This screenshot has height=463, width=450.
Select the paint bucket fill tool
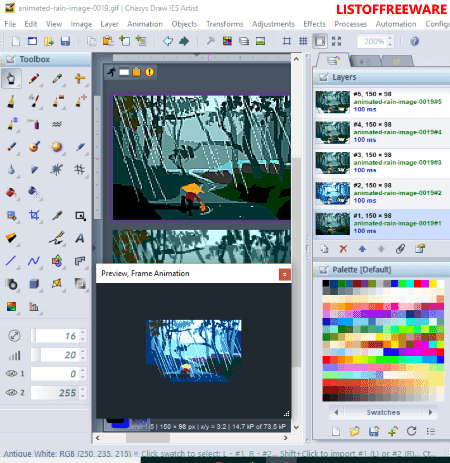pos(11,192)
